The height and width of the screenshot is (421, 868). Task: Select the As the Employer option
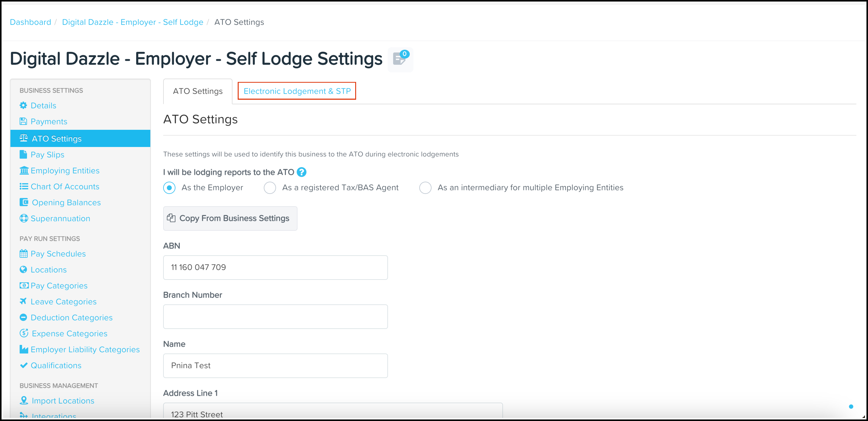[x=169, y=188]
